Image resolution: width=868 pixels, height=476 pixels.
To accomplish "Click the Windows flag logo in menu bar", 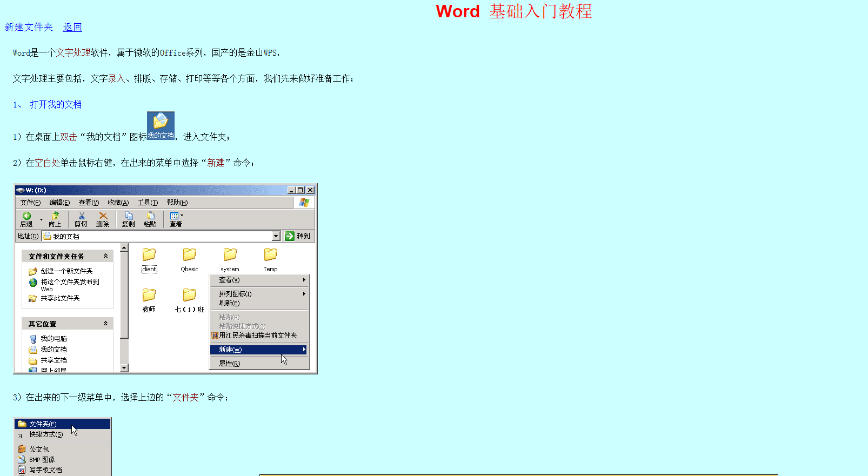I will tap(304, 203).
